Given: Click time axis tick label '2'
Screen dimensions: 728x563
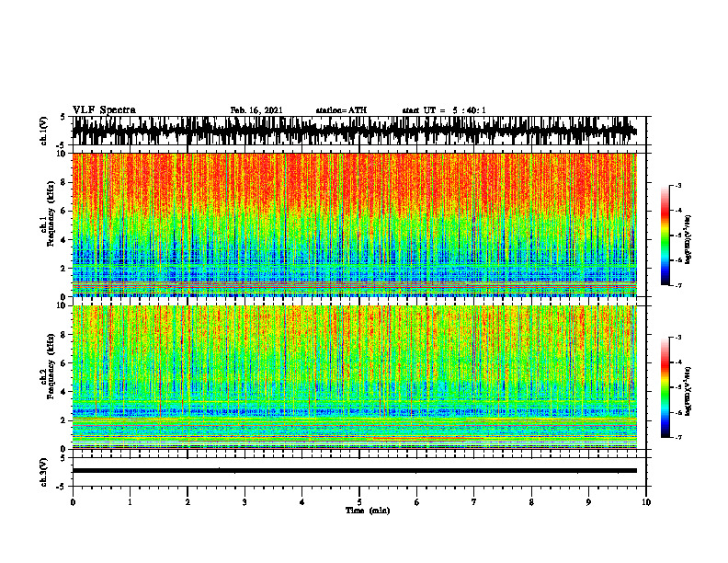Looking at the screenshot, I should [x=188, y=502].
